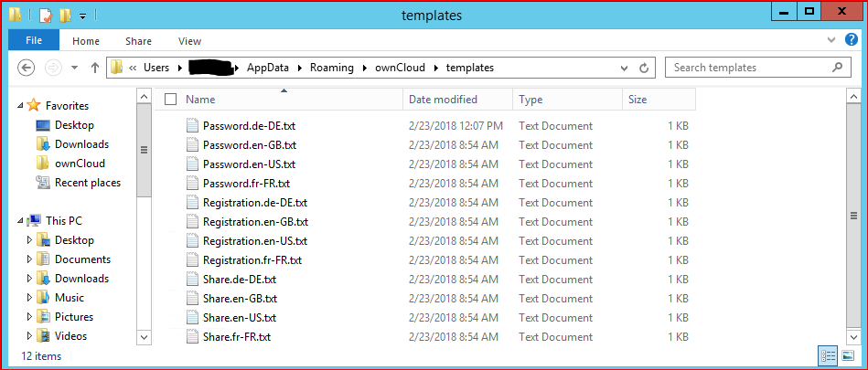The width and height of the screenshot is (868, 370).
Task: Click ownCloud in the address path
Action: [x=401, y=68]
